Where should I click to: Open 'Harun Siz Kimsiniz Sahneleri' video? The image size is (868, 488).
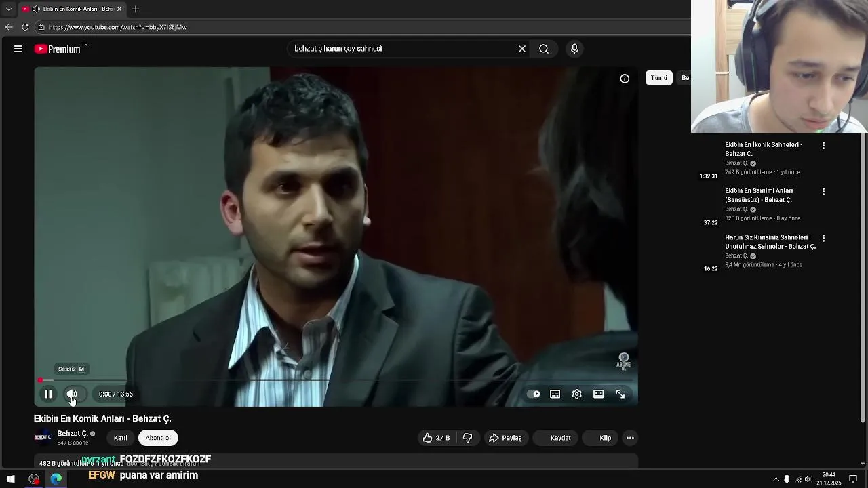coord(770,242)
